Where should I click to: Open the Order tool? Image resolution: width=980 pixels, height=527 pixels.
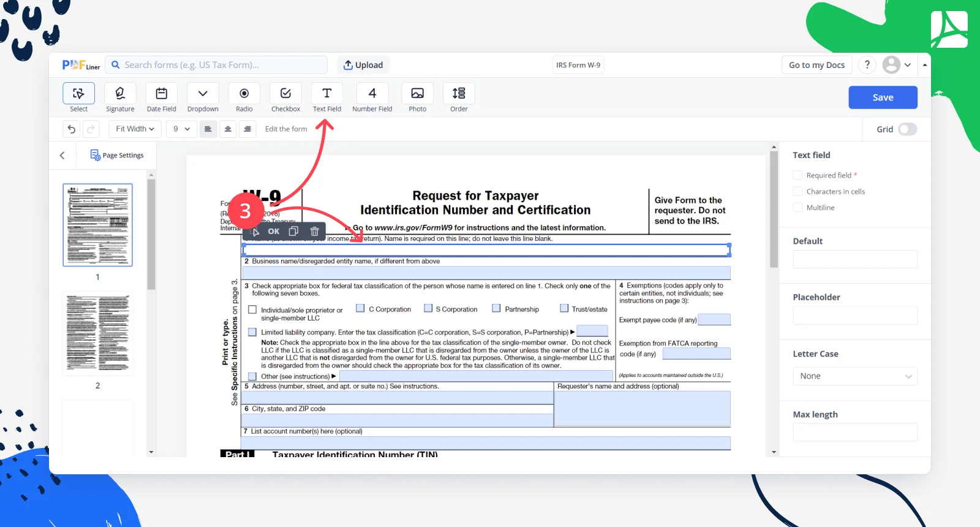(459, 98)
